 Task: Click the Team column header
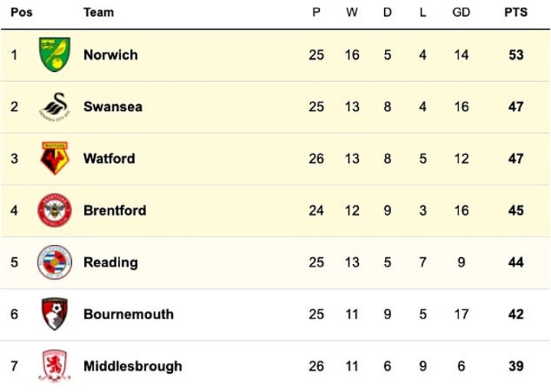pos(99,13)
